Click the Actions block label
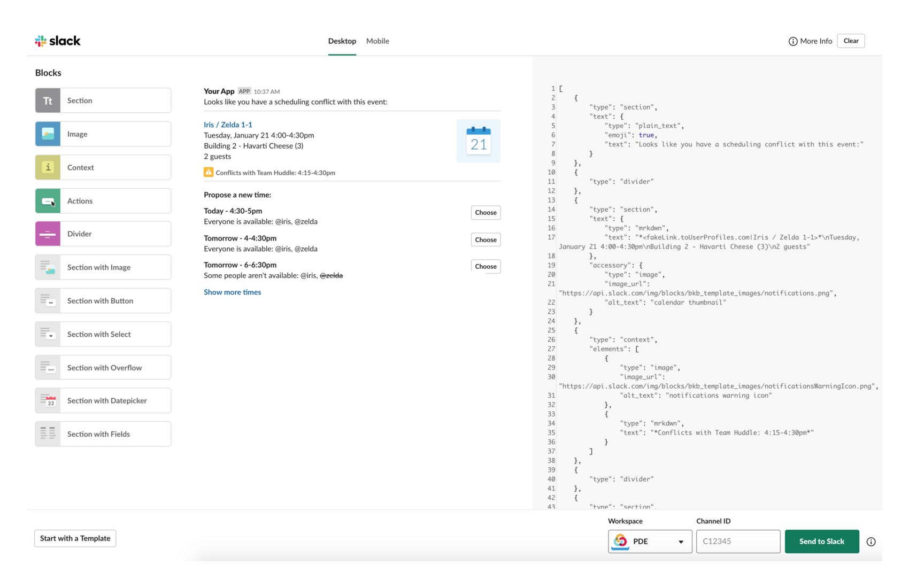Screen dimensions: 909x588 [80, 201]
